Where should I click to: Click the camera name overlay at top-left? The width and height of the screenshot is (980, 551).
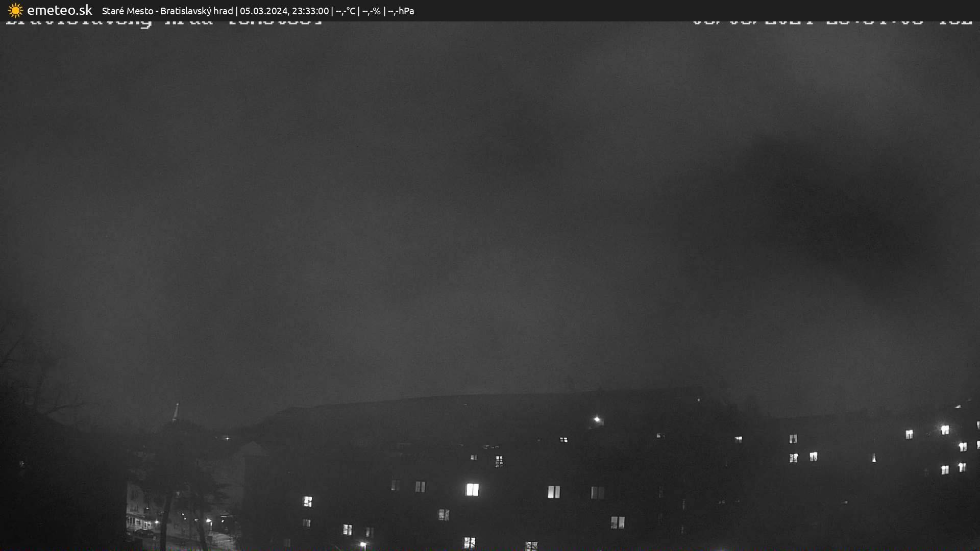tap(163, 23)
